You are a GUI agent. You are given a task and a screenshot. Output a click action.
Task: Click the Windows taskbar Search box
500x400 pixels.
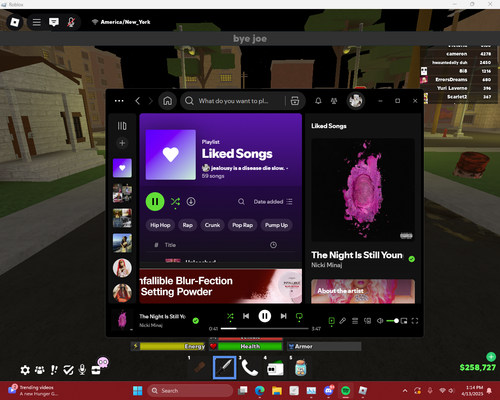click(x=190, y=390)
